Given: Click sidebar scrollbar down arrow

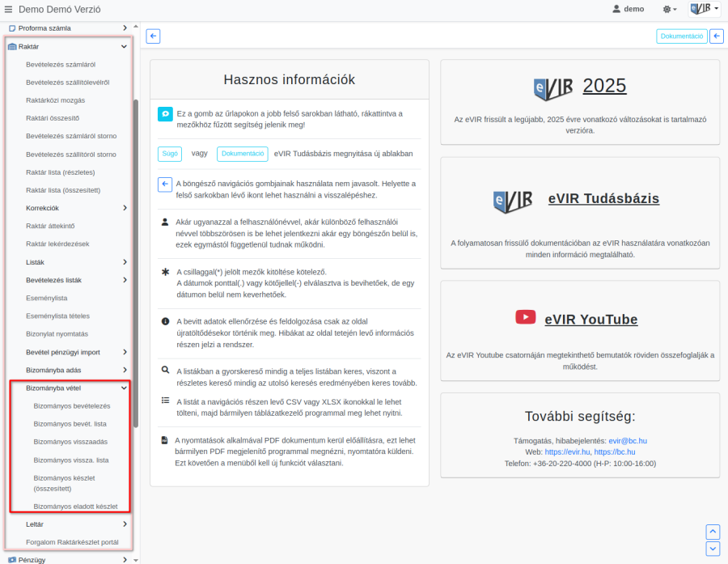Looking at the screenshot, I should coord(136,560).
